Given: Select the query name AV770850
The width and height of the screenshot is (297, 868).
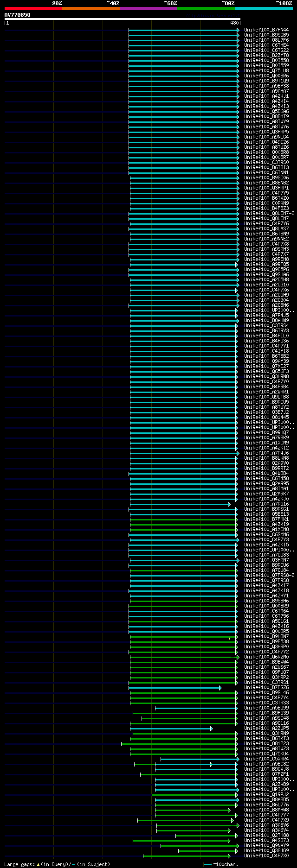Looking at the screenshot, I should pos(18,15).
